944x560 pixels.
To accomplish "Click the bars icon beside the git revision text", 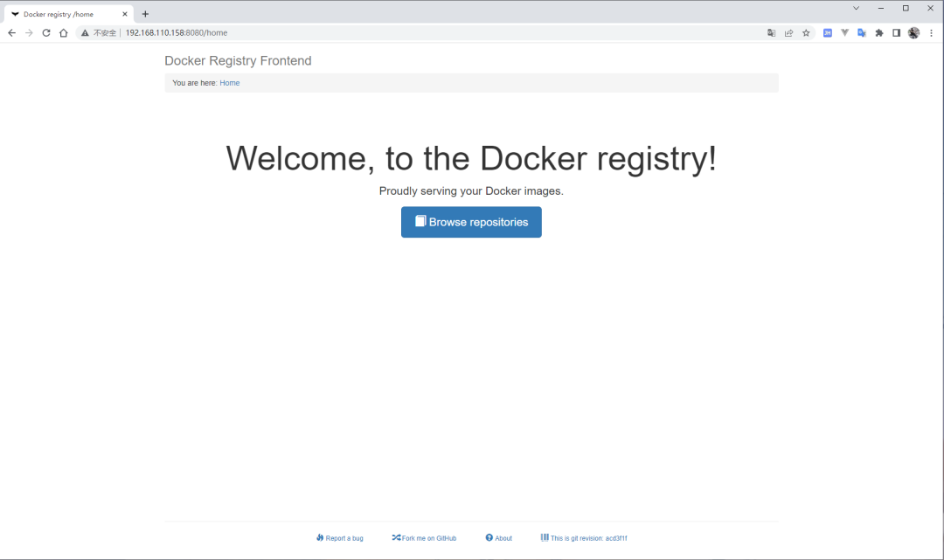I will point(545,537).
